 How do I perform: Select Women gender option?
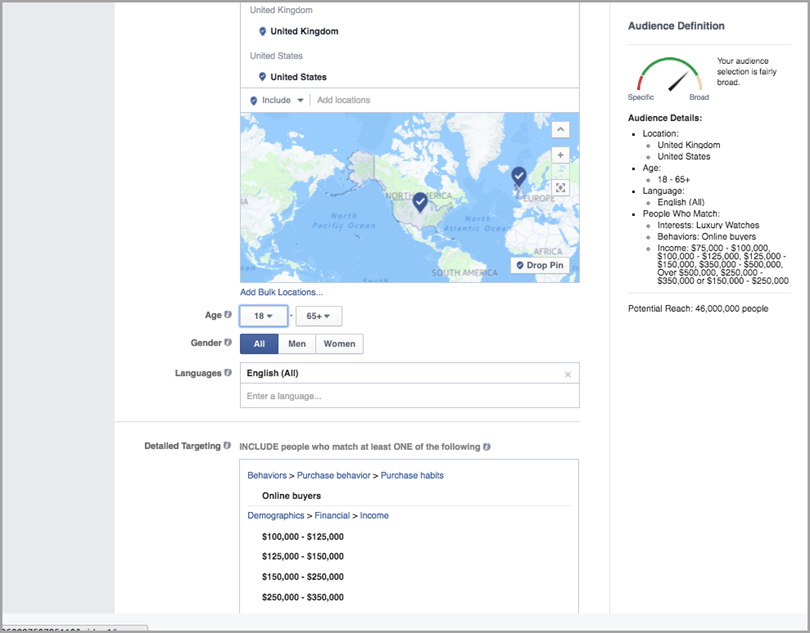(x=339, y=344)
